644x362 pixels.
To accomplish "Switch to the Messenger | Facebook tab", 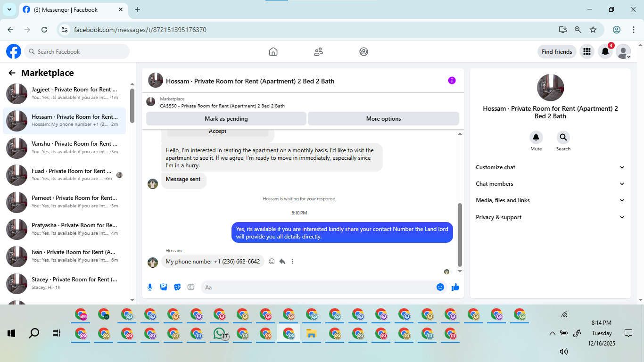I will click(73, 10).
